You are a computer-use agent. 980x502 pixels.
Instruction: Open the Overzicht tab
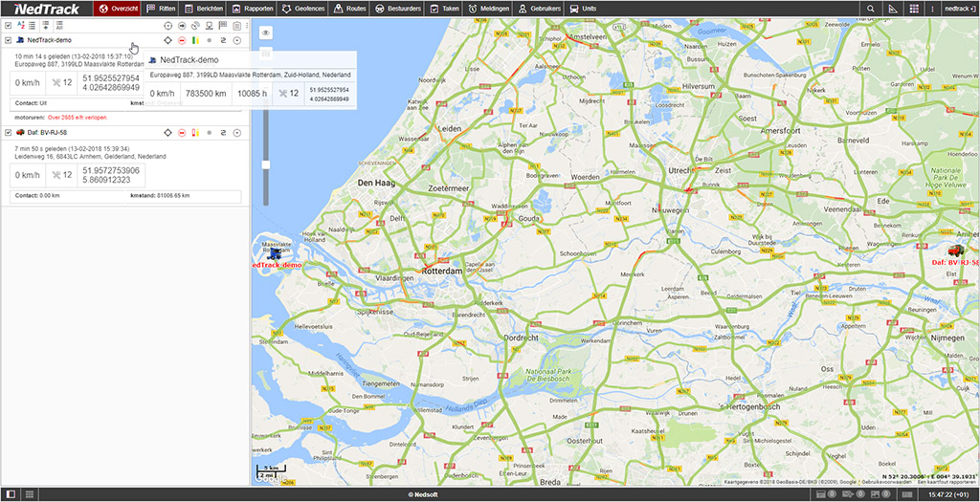tap(118, 9)
